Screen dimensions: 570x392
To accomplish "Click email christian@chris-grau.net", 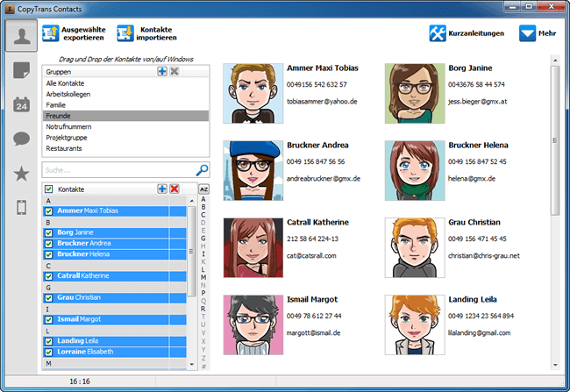I will 483,256.
